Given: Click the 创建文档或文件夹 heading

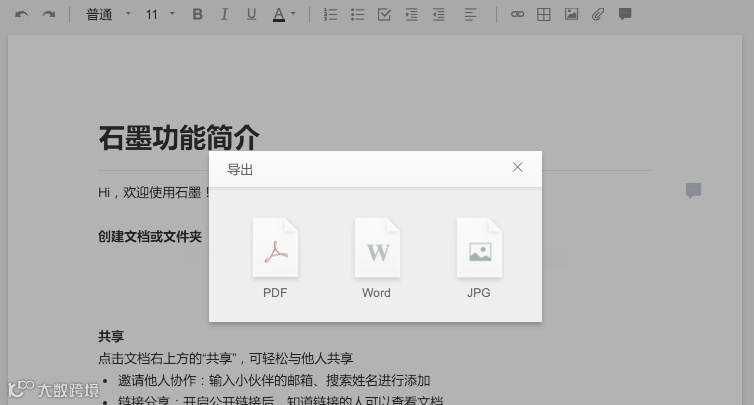Looking at the screenshot, I should point(150,236).
